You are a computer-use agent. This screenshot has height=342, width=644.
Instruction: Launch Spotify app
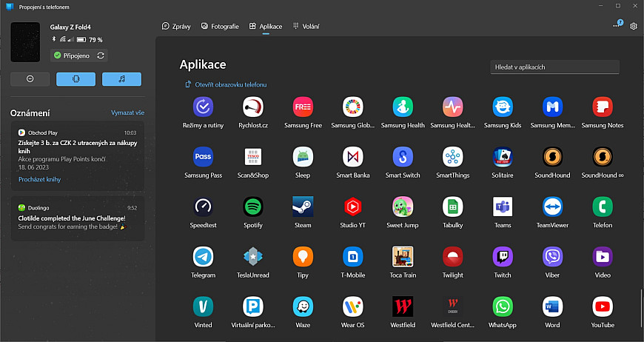click(x=253, y=207)
